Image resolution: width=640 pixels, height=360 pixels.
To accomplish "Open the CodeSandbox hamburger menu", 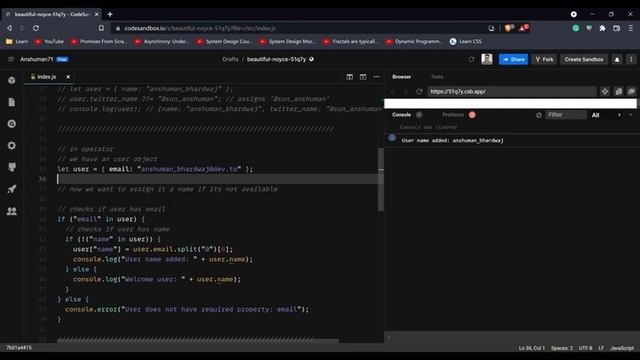I will [x=11, y=59].
